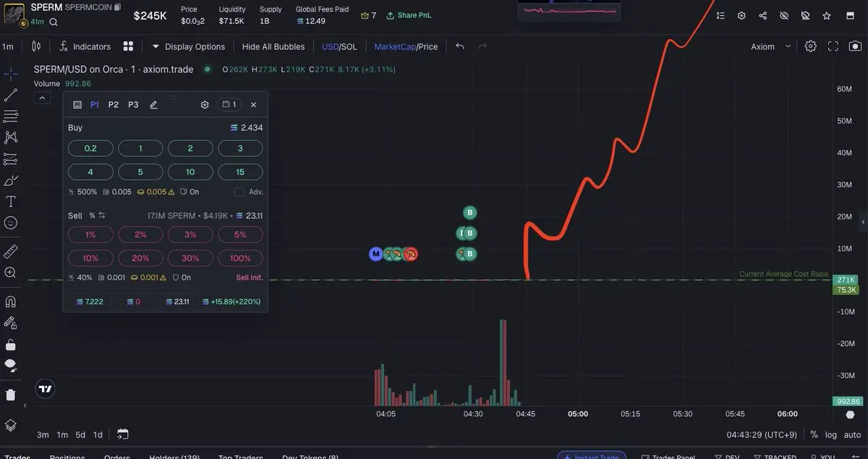Enter fullscreen chart mode

[833, 46]
